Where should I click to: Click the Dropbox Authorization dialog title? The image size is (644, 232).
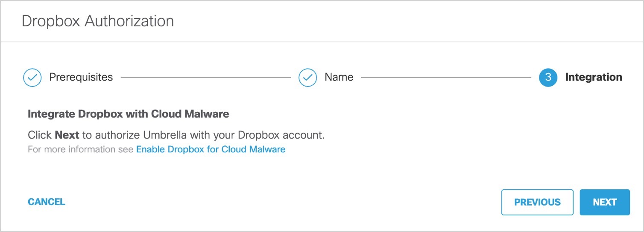[98, 21]
